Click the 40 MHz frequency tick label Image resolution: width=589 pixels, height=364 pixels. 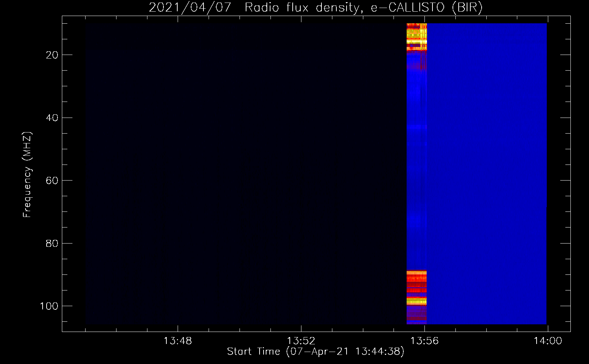tap(52, 118)
